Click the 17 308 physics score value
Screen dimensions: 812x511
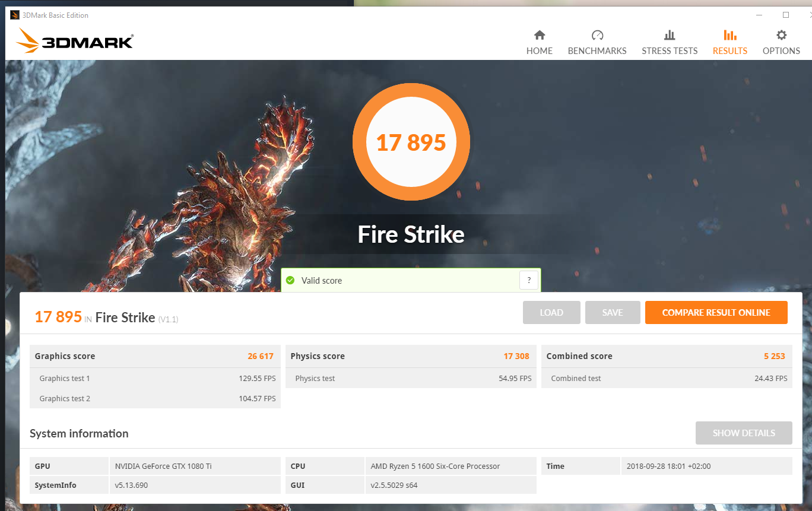tap(516, 356)
